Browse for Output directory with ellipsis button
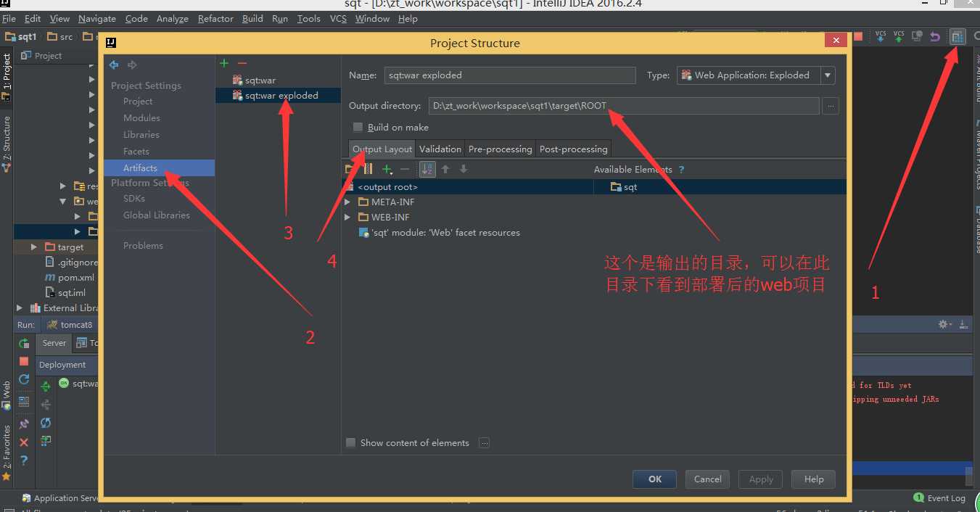The width and height of the screenshot is (980, 512). [x=831, y=106]
